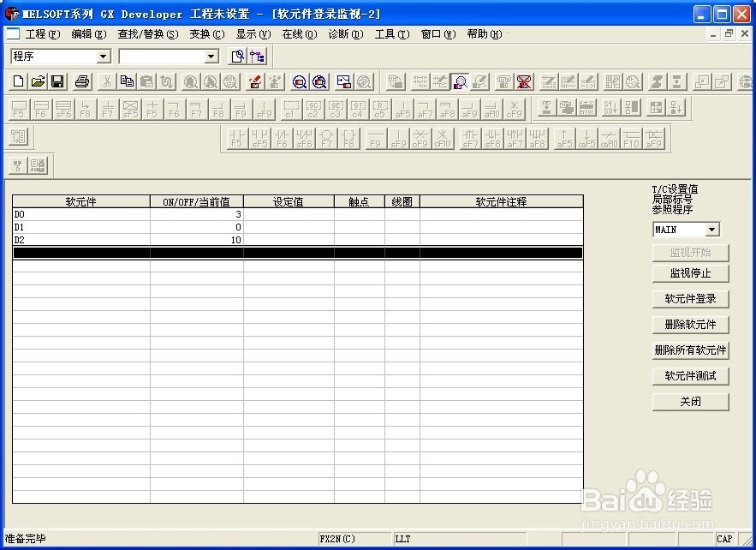The height and width of the screenshot is (550, 756).
Task: Open the 窗口(W) menu
Action: coord(438,34)
